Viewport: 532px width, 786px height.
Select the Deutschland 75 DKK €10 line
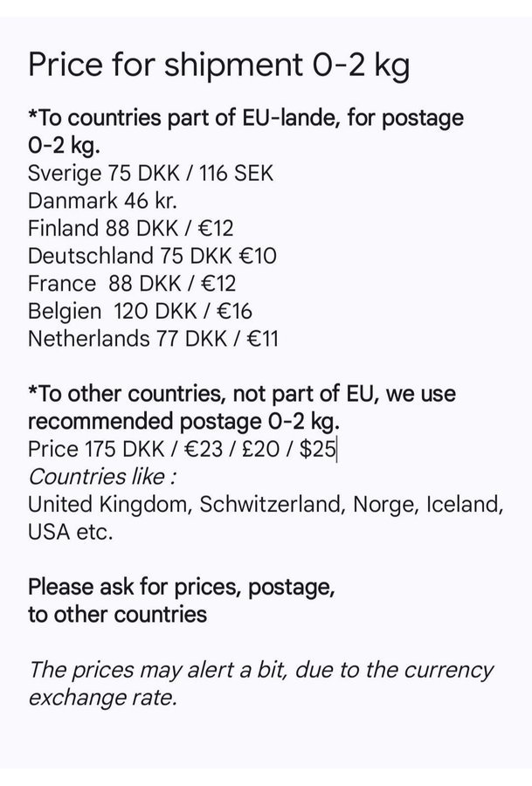click(x=152, y=256)
